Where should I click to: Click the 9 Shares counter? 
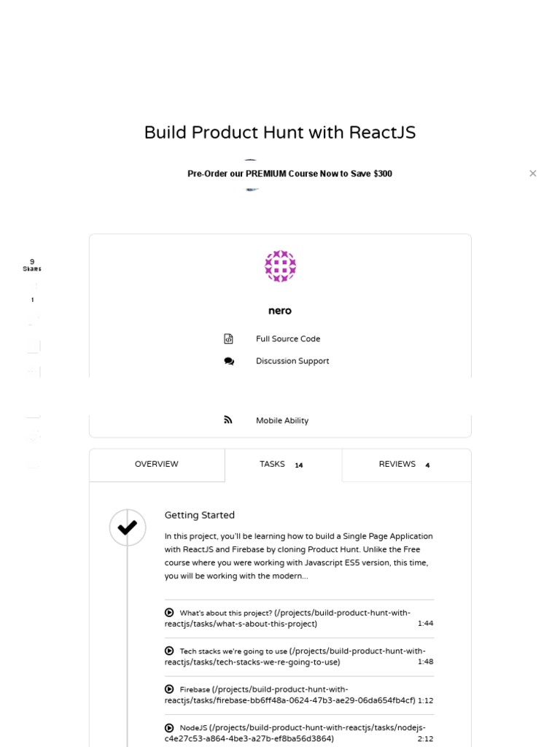pos(32,265)
